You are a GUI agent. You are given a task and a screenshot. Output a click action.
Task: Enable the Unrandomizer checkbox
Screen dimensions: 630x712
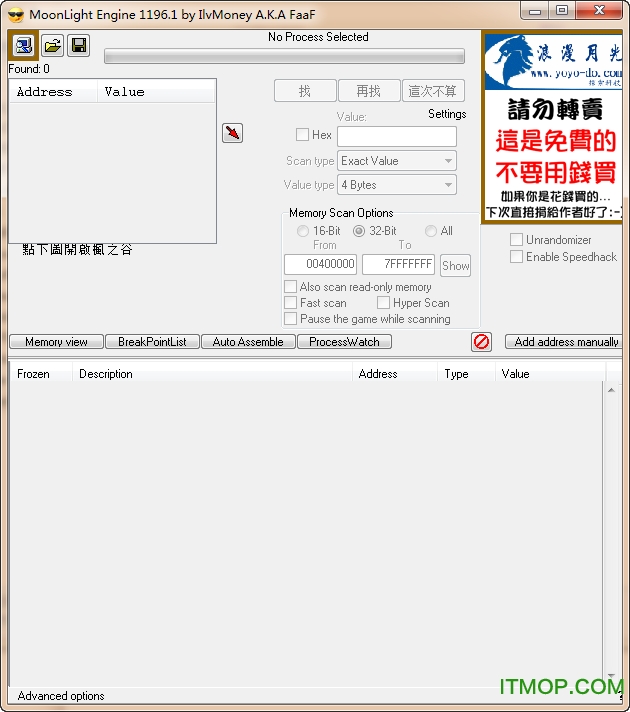pos(517,240)
